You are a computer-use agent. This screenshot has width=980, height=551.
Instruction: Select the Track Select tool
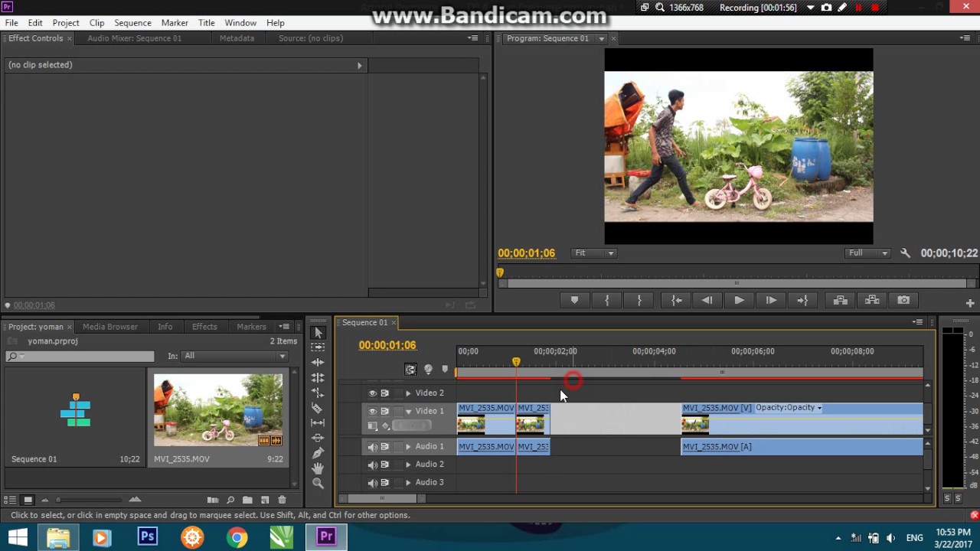click(318, 347)
